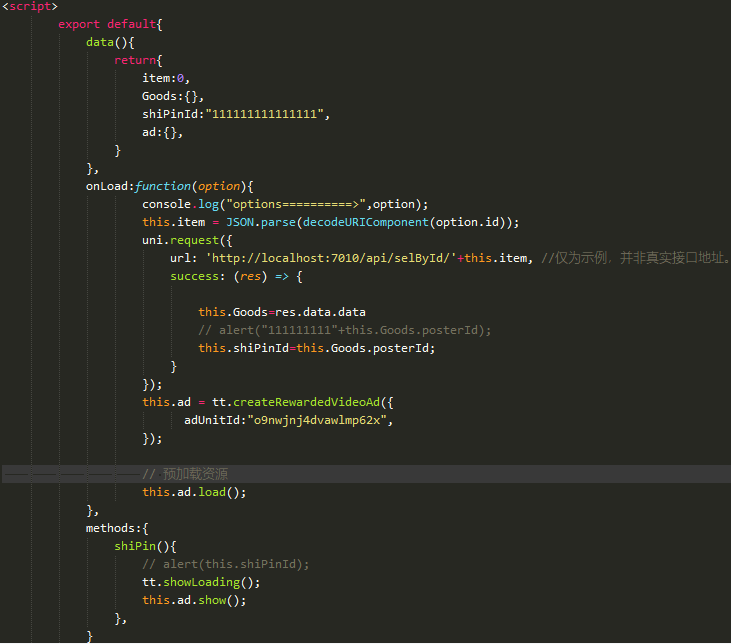The height and width of the screenshot is (644, 731).
Task: Click the Chinese comment after the url
Action: [635, 258]
